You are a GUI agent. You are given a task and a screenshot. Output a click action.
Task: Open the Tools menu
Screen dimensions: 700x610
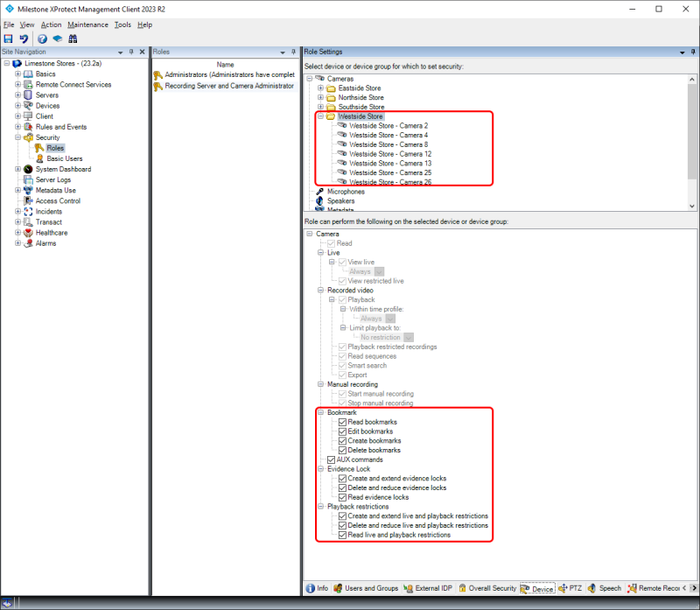point(122,25)
